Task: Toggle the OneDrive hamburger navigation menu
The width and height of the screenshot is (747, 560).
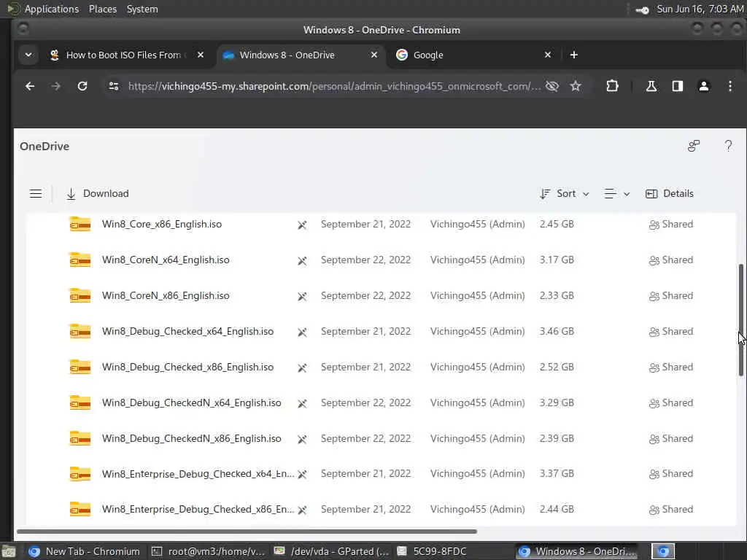Action: tap(36, 194)
